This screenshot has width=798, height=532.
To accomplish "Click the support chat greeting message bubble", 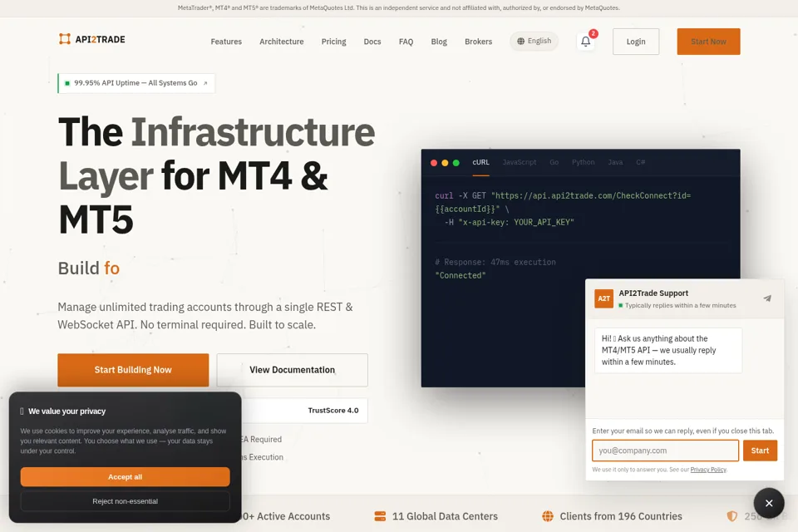I will tap(668, 350).
